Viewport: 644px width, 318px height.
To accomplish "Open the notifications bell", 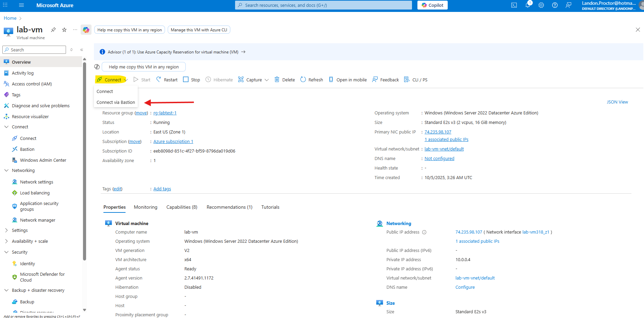I will tap(528, 5).
